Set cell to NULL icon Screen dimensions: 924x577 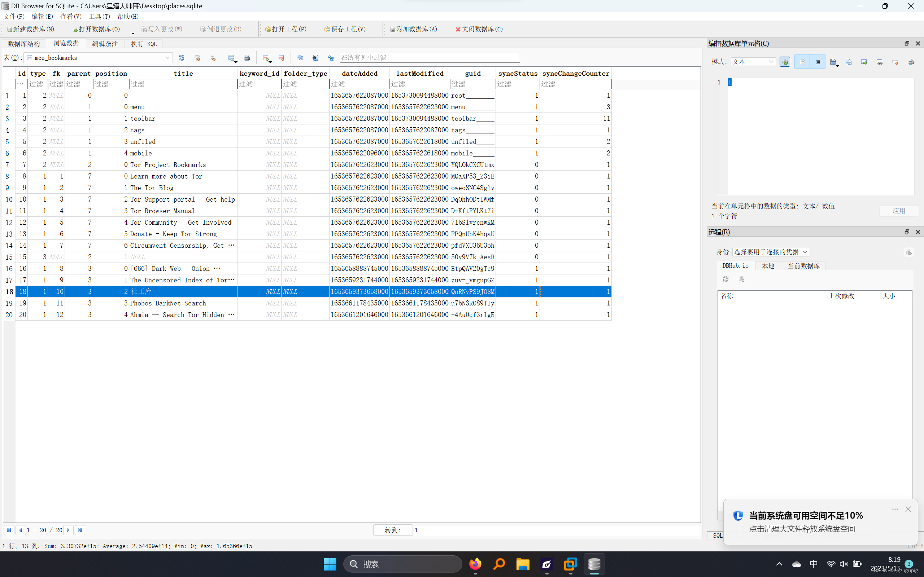point(895,62)
